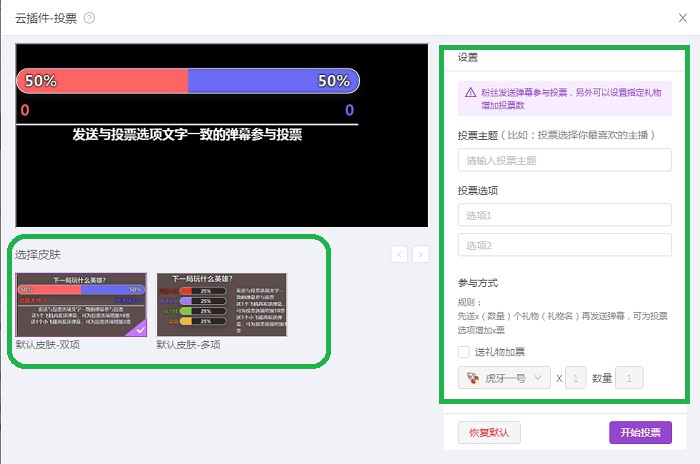This screenshot has width=700, height=464.
Task: Open the 虎牙一号 gift dropdown
Action: pos(504,378)
